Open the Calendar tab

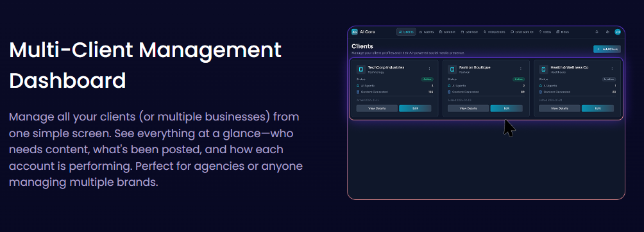469,31
